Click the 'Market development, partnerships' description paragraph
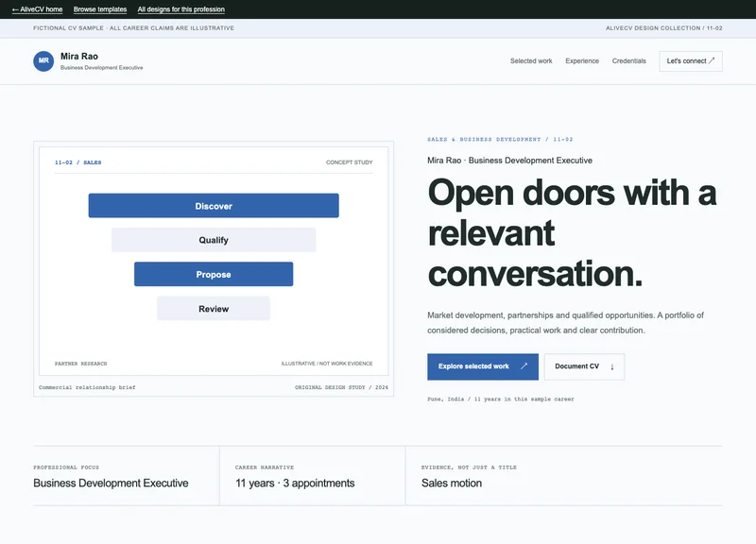Viewport: 756px width, 544px height. 565,322
